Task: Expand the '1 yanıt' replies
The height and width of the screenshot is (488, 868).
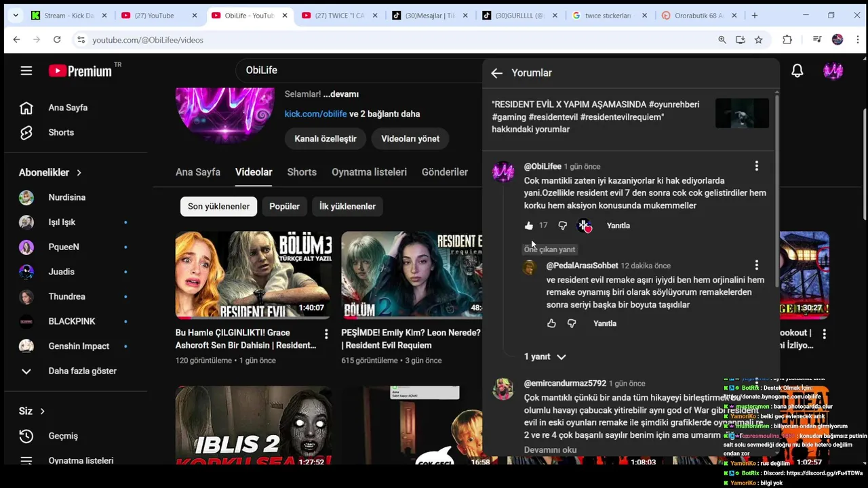Action: [545, 357]
